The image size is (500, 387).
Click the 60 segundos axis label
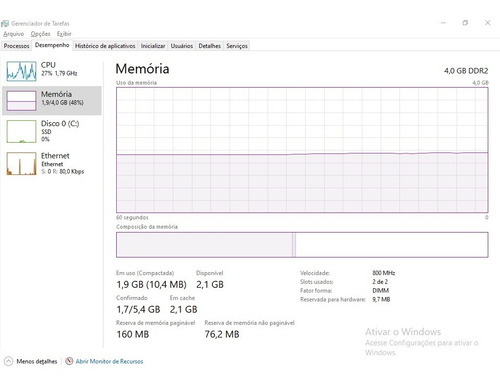click(x=132, y=218)
